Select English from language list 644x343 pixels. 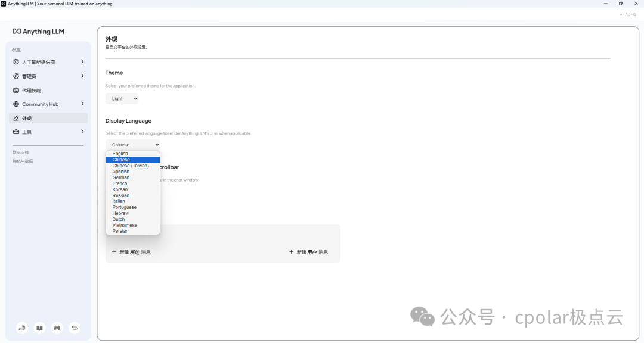(132, 154)
